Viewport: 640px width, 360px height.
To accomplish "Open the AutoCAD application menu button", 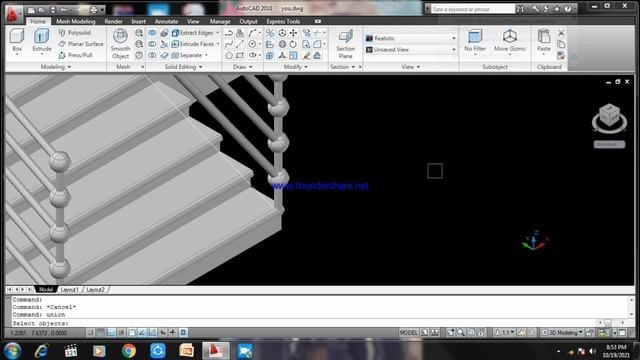I will (x=14, y=13).
